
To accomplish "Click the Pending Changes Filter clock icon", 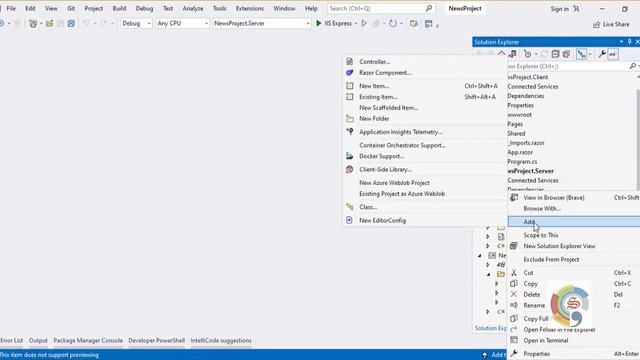I will coord(527,54).
